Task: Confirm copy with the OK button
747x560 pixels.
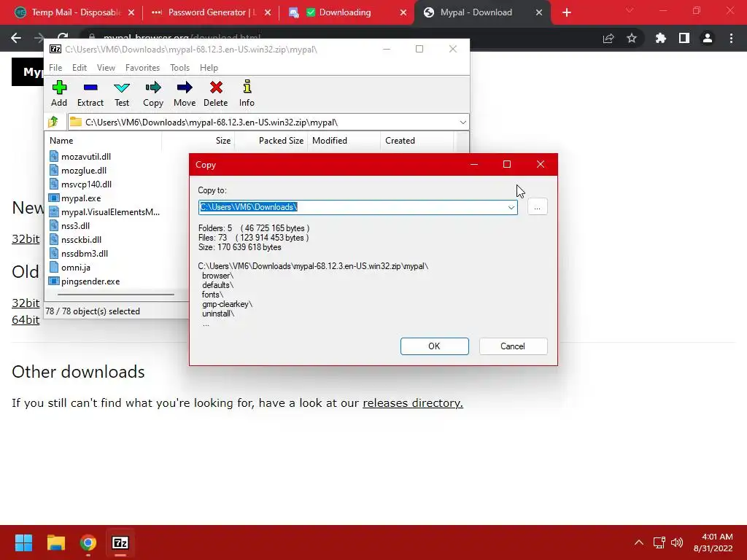Action: coord(434,346)
